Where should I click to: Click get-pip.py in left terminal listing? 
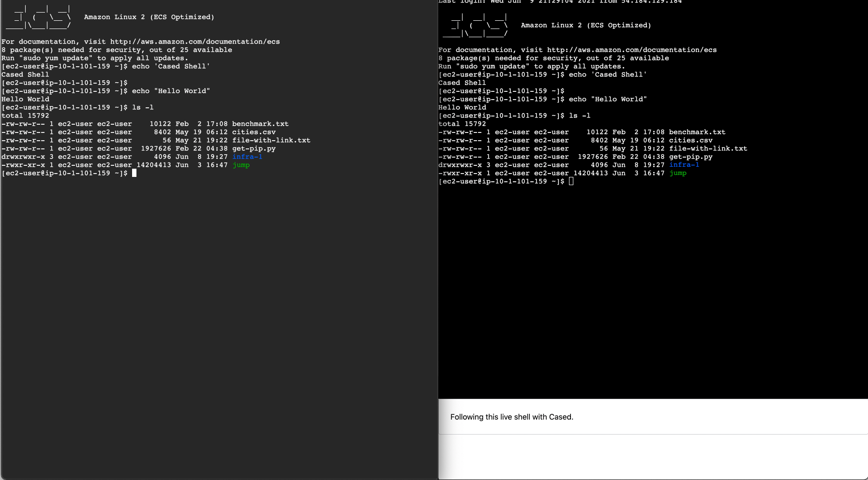(x=254, y=148)
